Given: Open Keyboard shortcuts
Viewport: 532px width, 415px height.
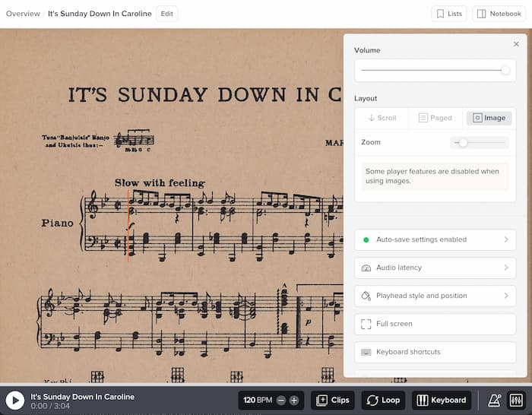Looking at the screenshot, I should point(435,352).
